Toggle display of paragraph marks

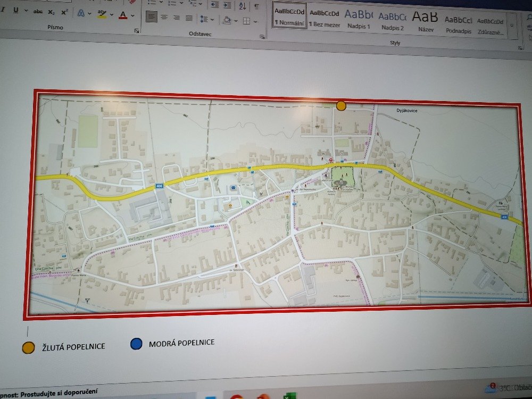256,6
